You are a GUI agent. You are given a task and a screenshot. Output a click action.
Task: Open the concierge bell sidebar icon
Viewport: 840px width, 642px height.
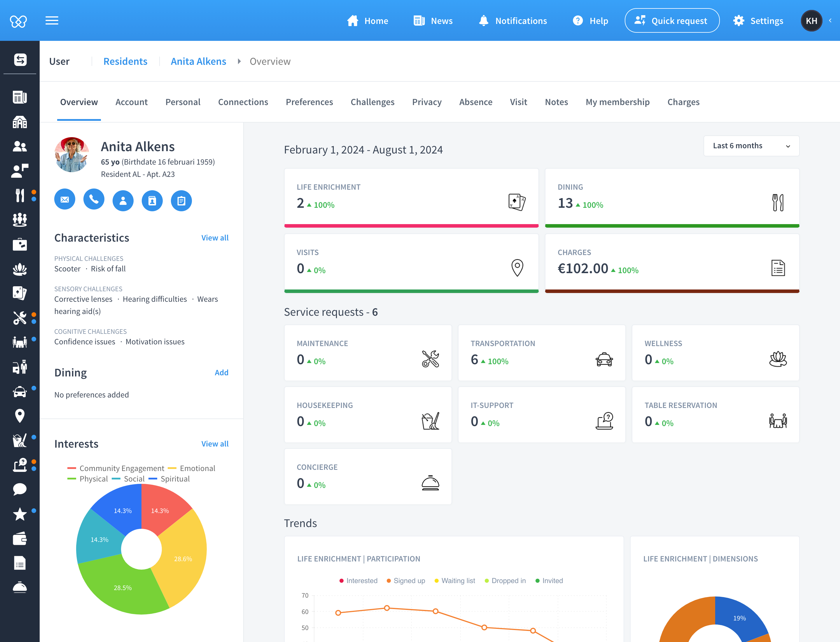[20, 587]
